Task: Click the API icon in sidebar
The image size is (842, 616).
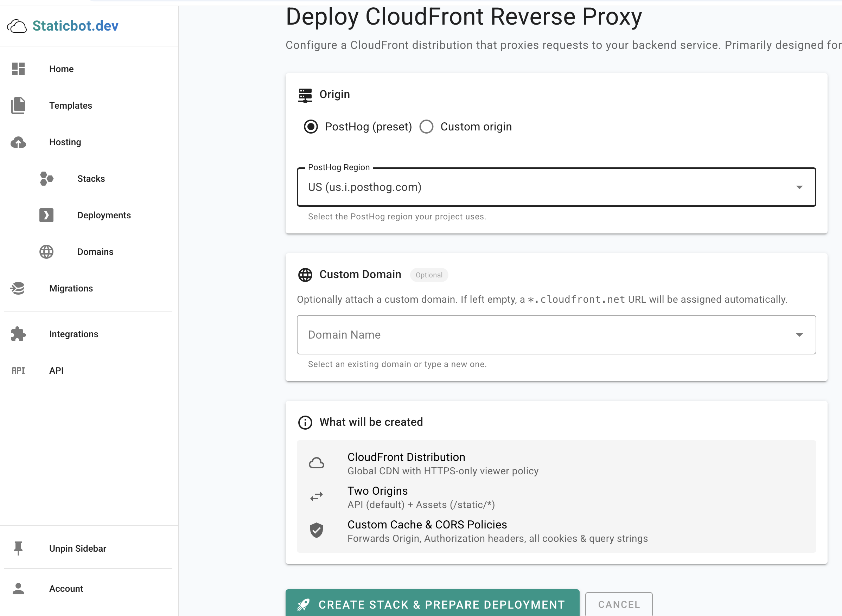Action: pyautogui.click(x=18, y=371)
